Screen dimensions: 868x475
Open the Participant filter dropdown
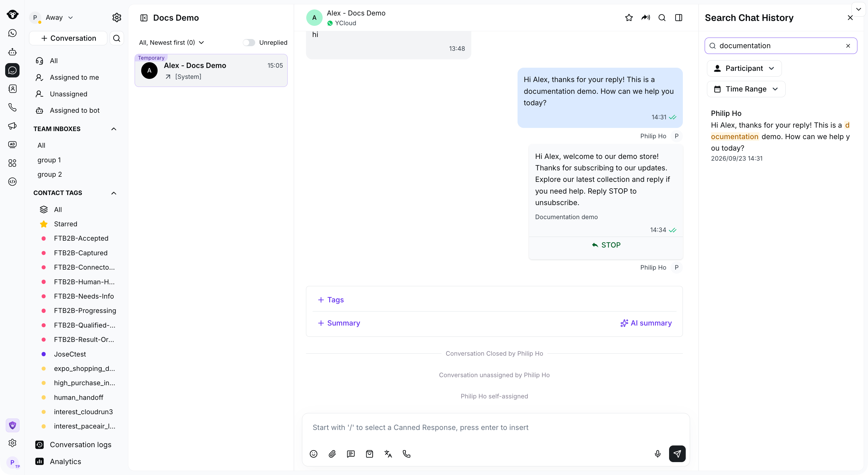click(744, 68)
